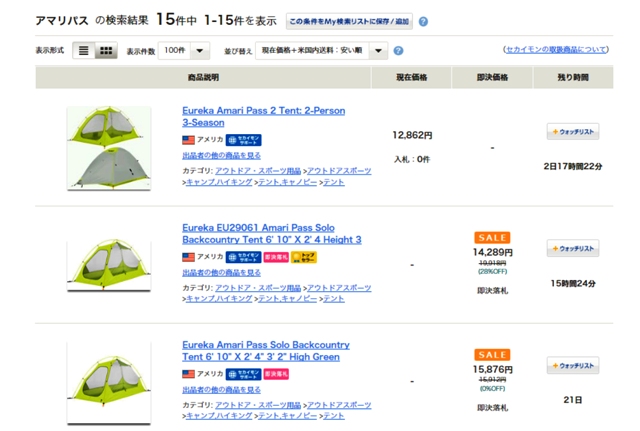Screen dimensions: 640x431
Task: Save this search to My検索リスト
Action: point(348,21)
